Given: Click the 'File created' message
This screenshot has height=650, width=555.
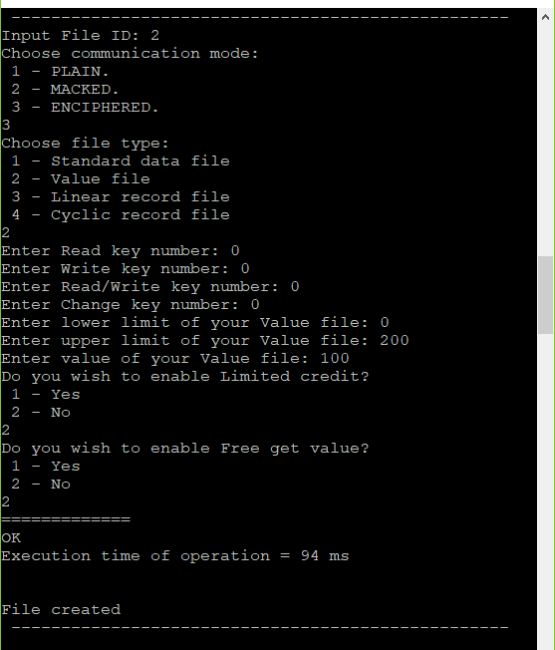Looking at the screenshot, I should (x=61, y=610).
